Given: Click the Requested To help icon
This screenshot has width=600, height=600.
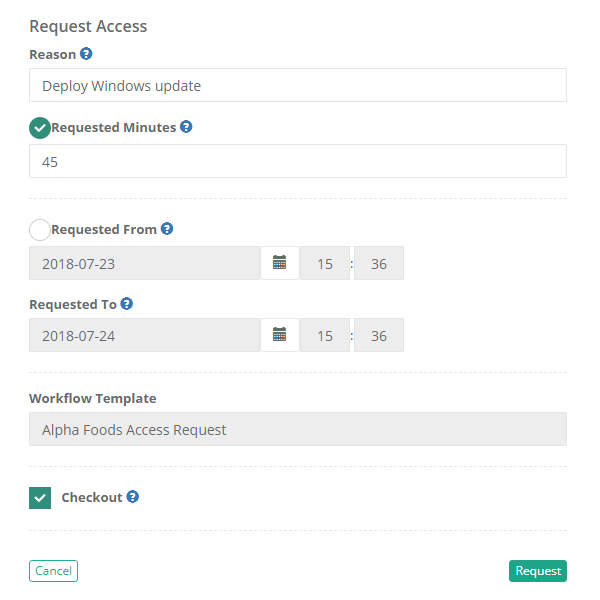Looking at the screenshot, I should pyautogui.click(x=127, y=304).
